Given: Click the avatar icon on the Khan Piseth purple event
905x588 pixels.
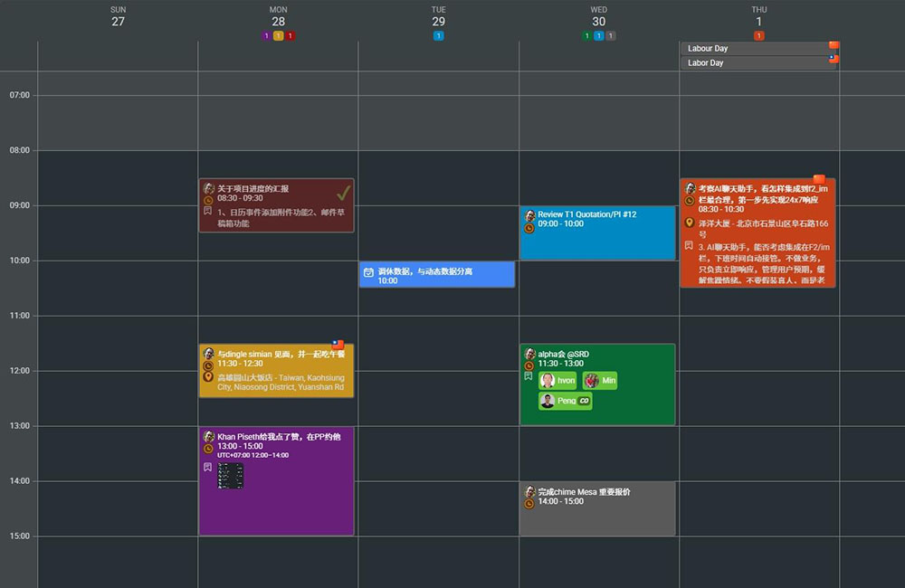Looking at the screenshot, I should click(x=207, y=436).
